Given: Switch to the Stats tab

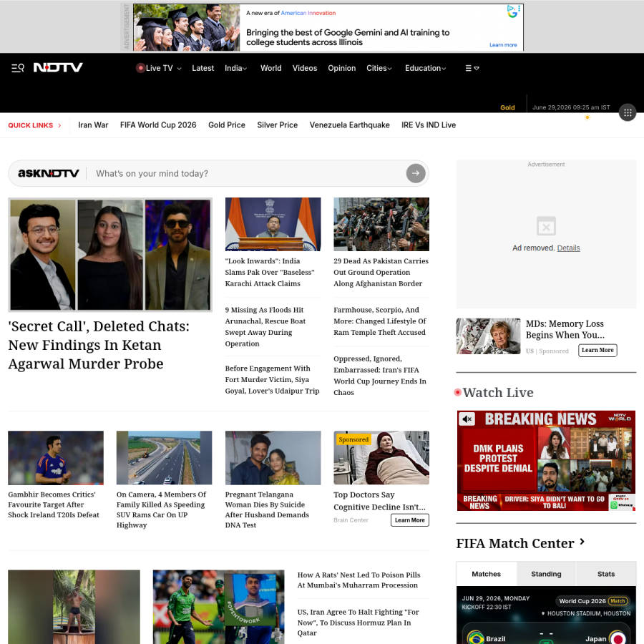Looking at the screenshot, I should (x=606, y=574).
